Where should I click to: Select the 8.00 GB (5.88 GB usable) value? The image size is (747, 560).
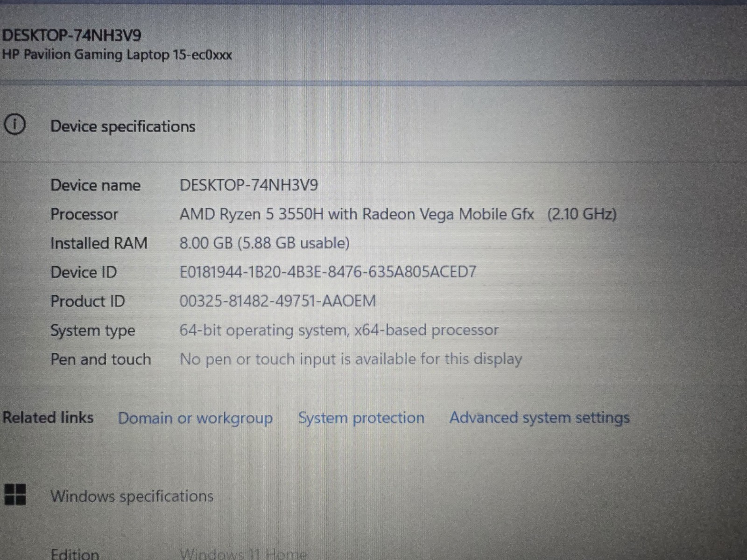(x=265, y=243)
